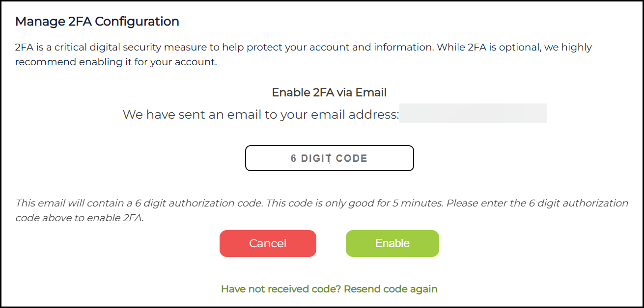
Task: Click the word 'Configuration' in the title
Action: 144,22
